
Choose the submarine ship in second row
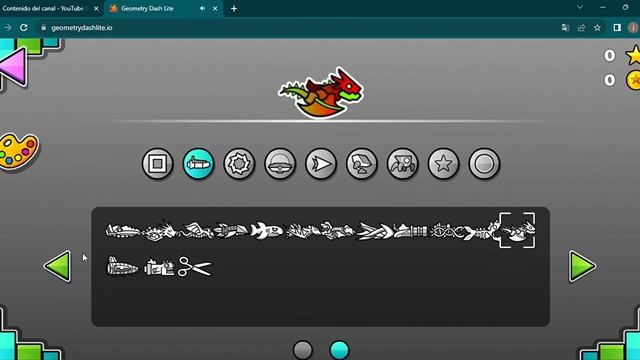coord(122,267)
